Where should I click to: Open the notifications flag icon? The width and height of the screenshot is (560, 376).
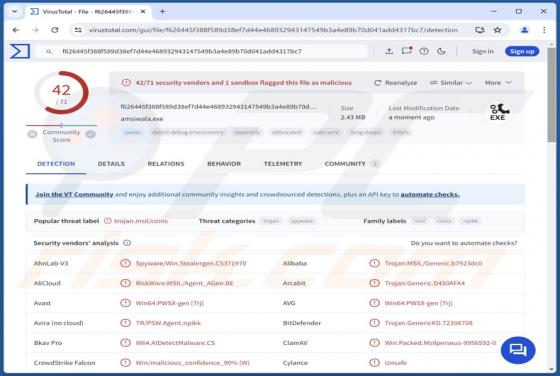click(x=407, y=51)
